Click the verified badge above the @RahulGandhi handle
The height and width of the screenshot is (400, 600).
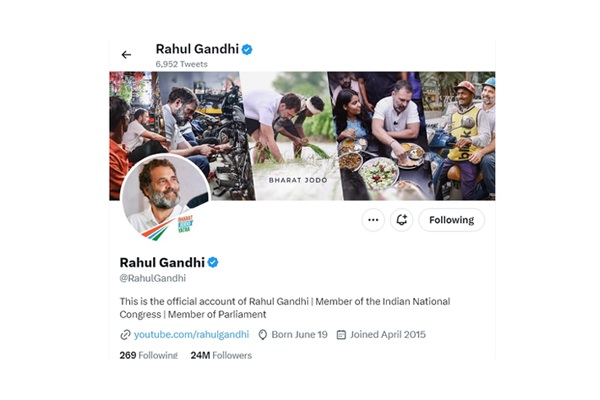click(213, 263)
